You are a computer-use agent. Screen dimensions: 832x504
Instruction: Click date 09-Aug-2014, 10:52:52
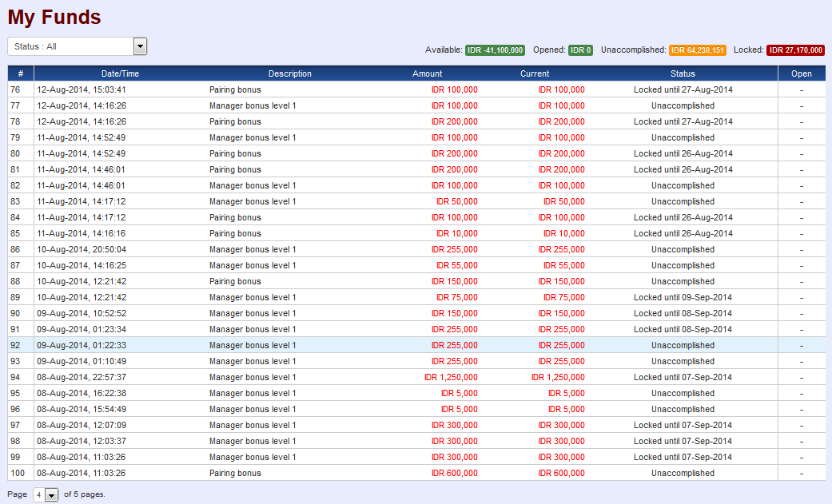point(82,313)
